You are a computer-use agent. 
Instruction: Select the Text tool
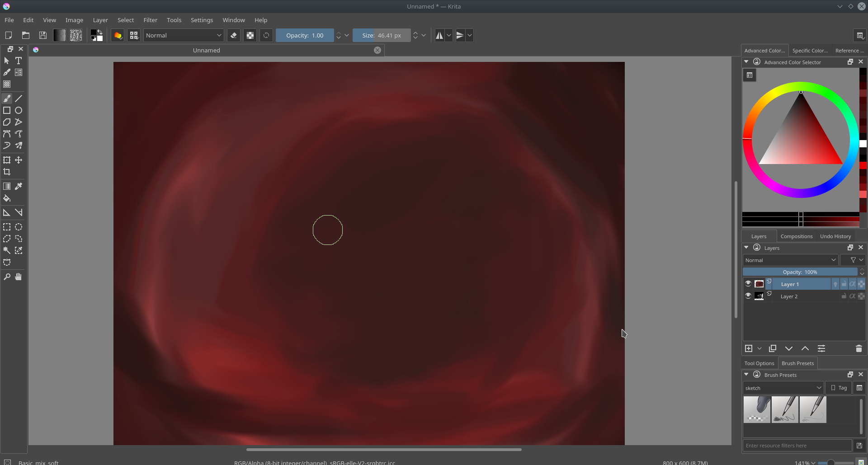coord(19,61)
